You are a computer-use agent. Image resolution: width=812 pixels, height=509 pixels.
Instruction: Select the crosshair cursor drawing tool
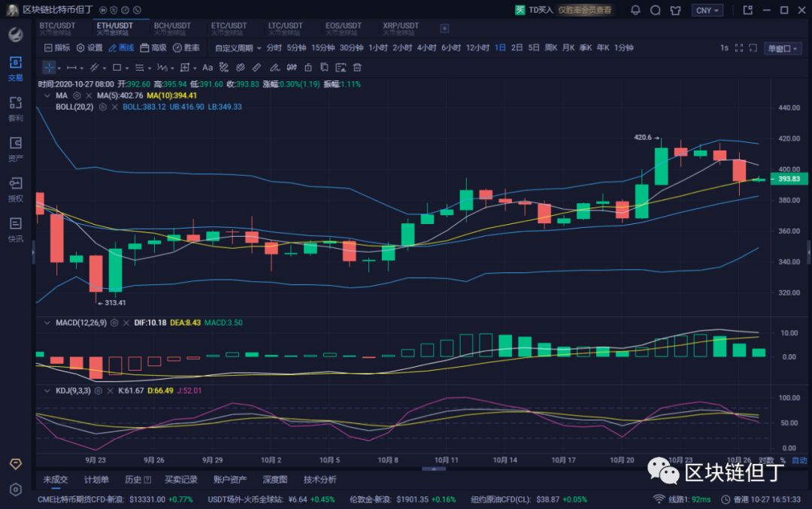pos(49,67)
